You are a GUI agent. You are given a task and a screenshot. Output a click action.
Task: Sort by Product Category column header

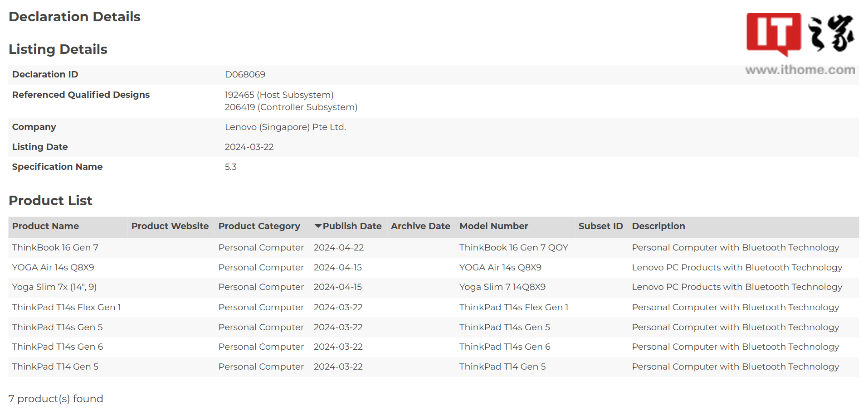click(259, 226)
